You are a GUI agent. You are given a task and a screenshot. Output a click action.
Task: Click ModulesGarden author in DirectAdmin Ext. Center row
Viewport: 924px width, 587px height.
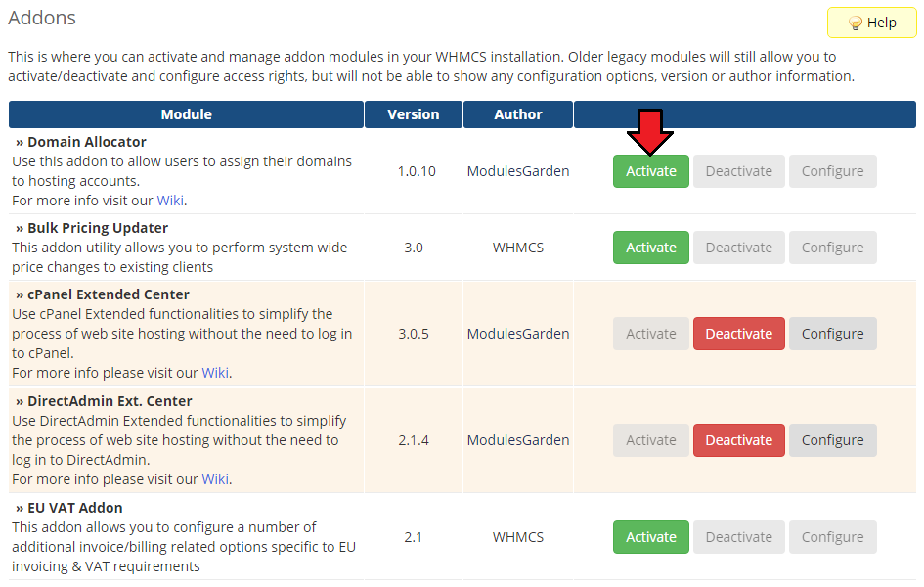(518, 440)
